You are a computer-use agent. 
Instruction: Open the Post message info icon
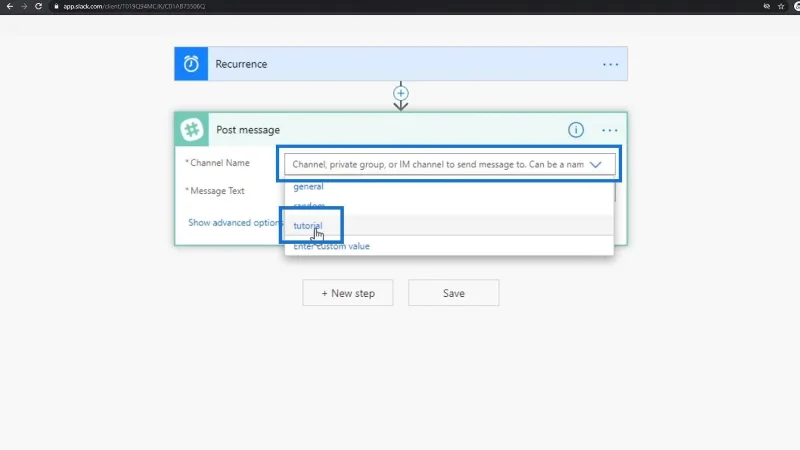tap(576, 130)
